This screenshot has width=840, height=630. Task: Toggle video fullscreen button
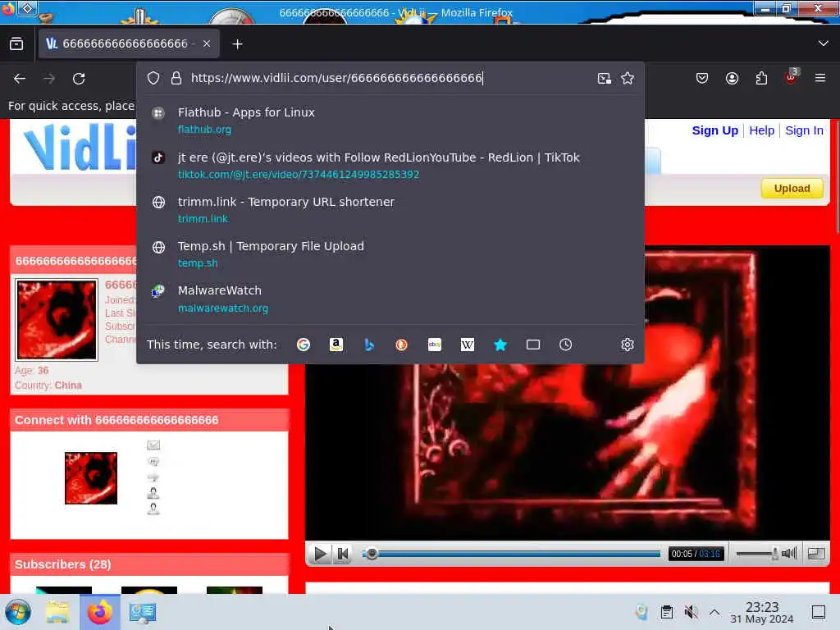tap(816, 554)
